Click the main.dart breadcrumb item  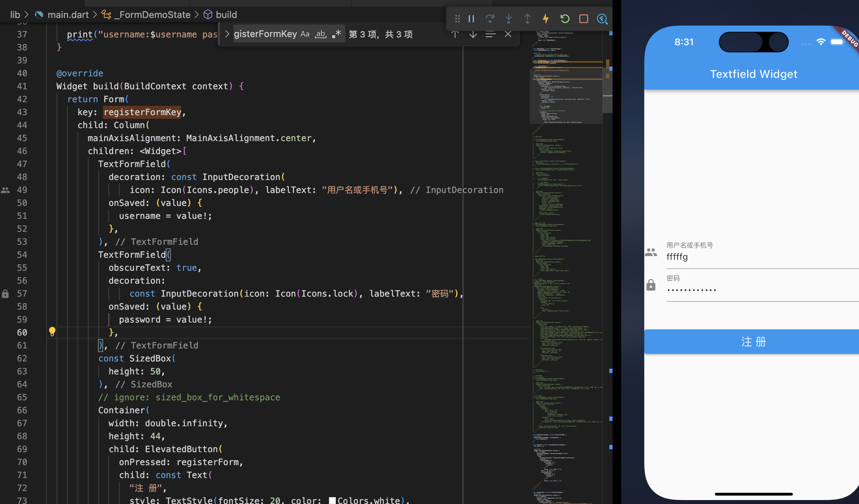click(68, 15)
